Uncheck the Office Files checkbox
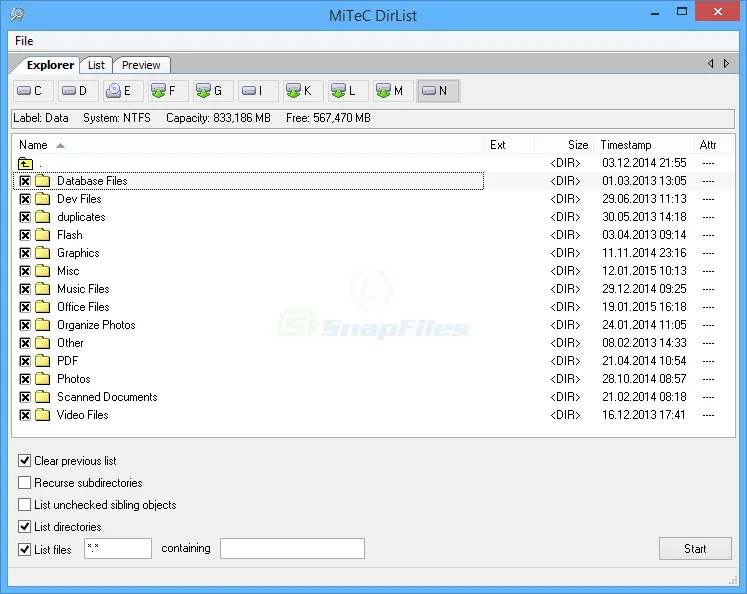The image size is (747, 594). point(25,307)
